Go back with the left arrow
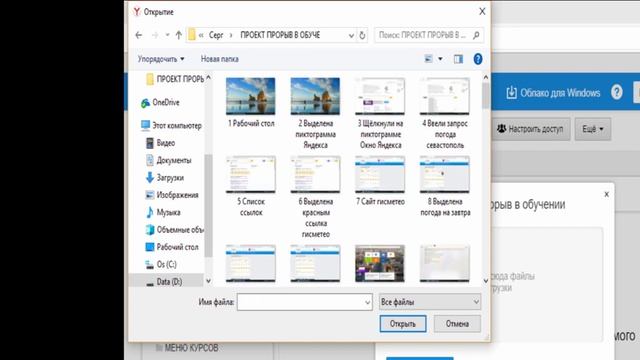The height and width of the screenshot is (360, 640). [139, 35]
